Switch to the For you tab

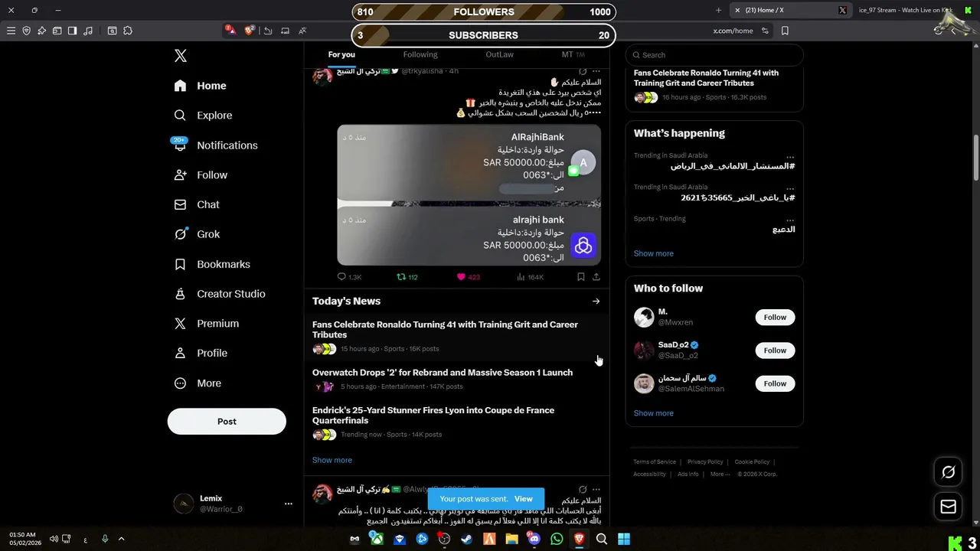click(x=341, y=54)
